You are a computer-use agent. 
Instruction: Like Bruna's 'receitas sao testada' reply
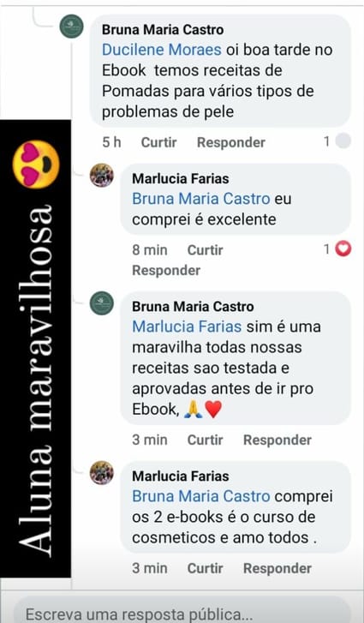coord(205,440)
